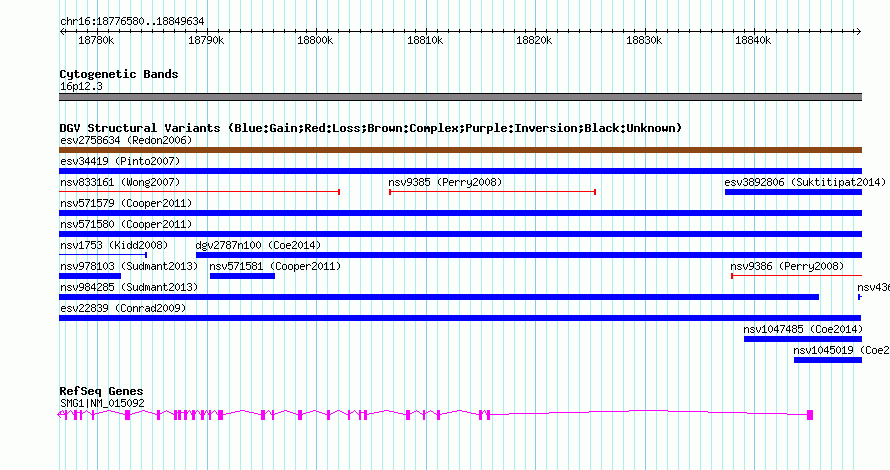
Task: Click the 18840k ruler tick label
Action: (x=753, y=40)
